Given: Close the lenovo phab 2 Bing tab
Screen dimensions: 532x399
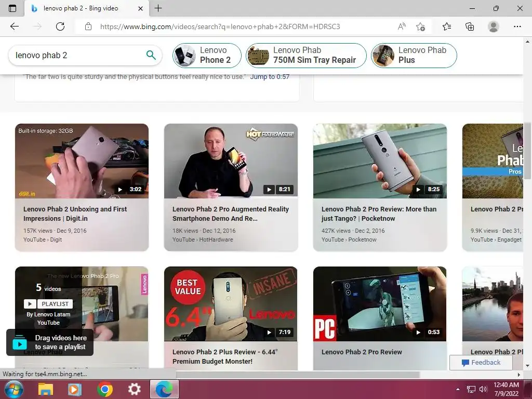Looking at the screenshot, I should (140, 8).
